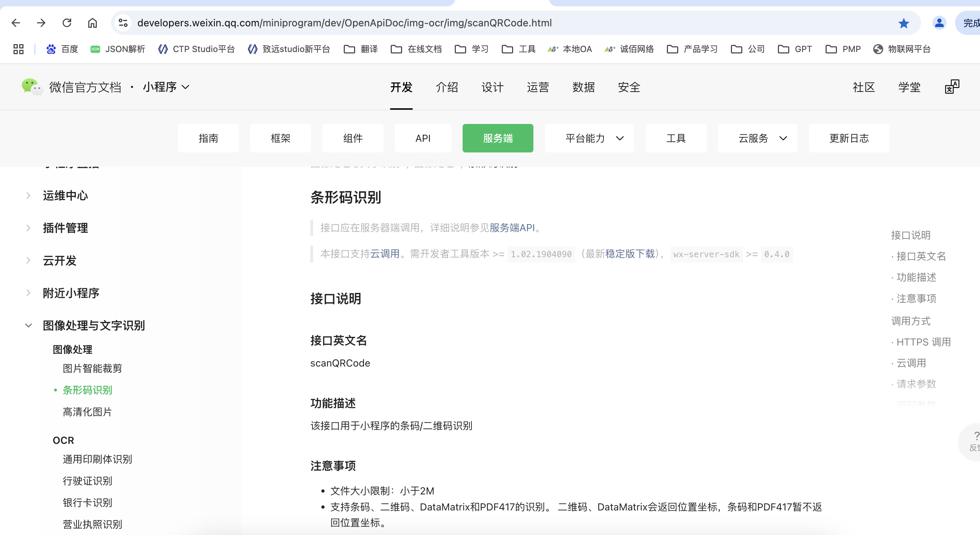
Task: Expand the 云服务 dropdown menu
Action: coord(758,138)
